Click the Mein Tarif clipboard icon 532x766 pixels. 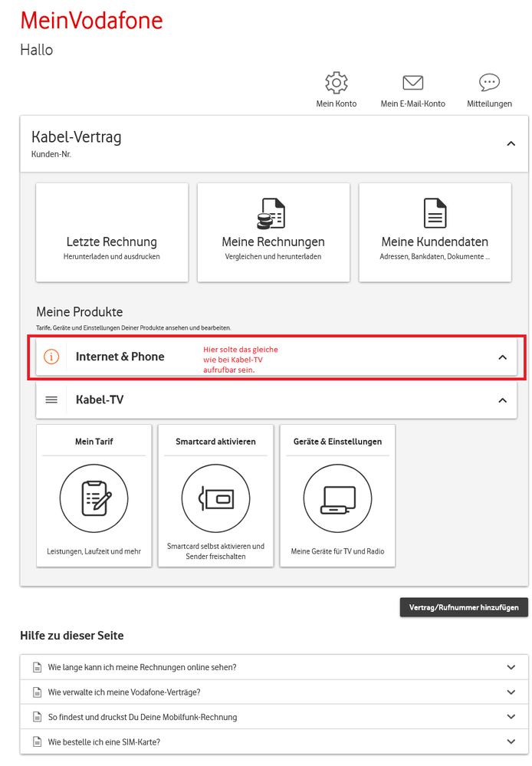[x=94, y=498]
